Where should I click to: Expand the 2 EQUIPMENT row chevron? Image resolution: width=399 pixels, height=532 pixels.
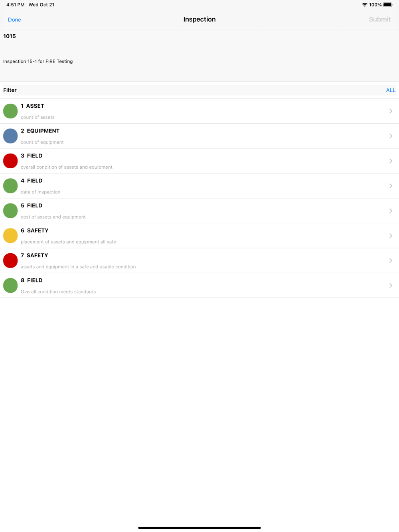(x=391, y=136)
